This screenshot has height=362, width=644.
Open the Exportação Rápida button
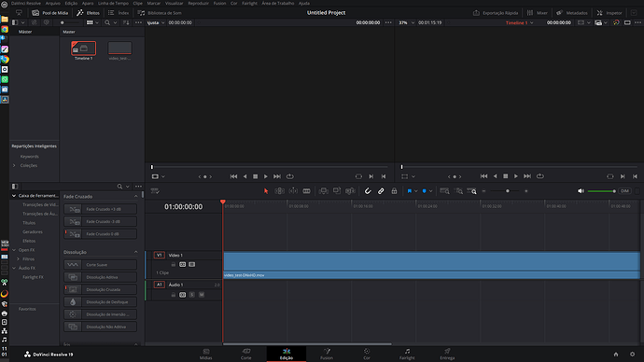click(496, 13)
